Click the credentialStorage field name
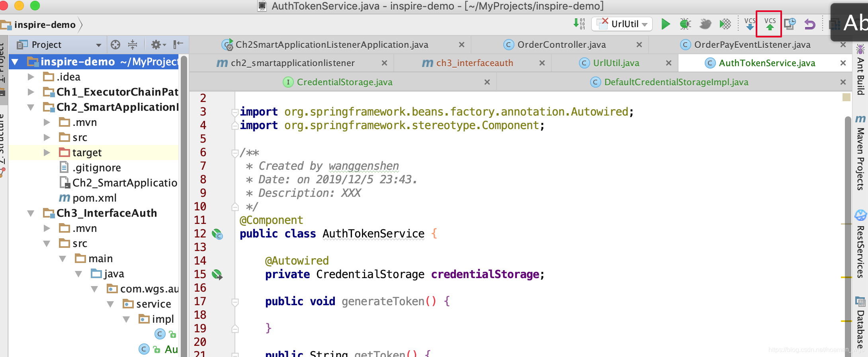Viewport: 868px width, 357px height. (x=485, y=275)
